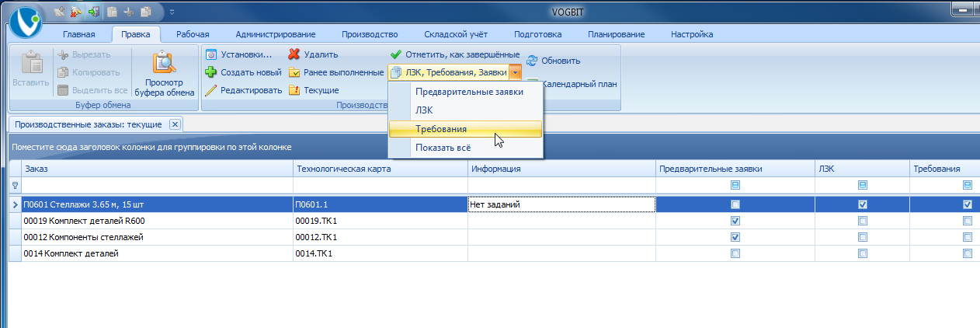Click paste icon in quick access toolbar
The height and width of the screenshot is (328, 980).
(112, 13)
